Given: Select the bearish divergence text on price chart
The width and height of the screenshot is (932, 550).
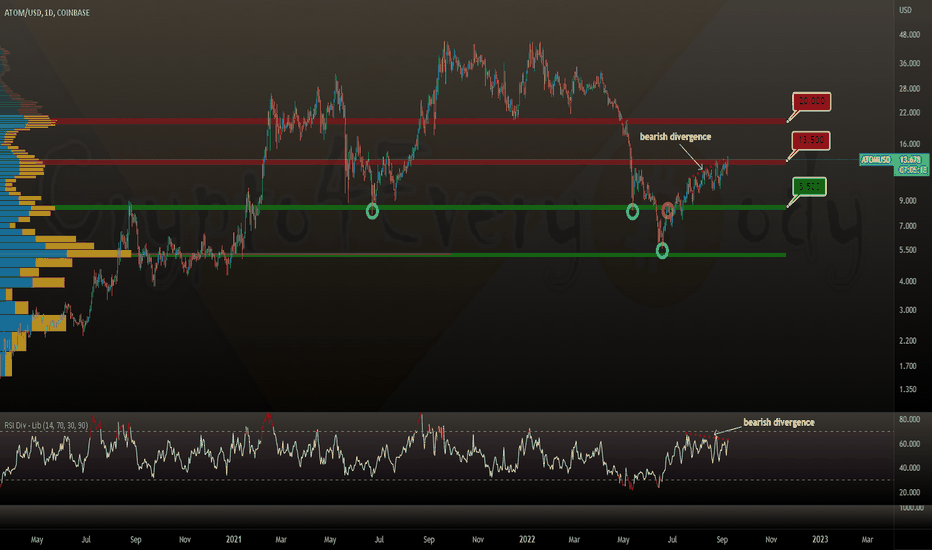Looking at the screenshot, I should 675,137.
